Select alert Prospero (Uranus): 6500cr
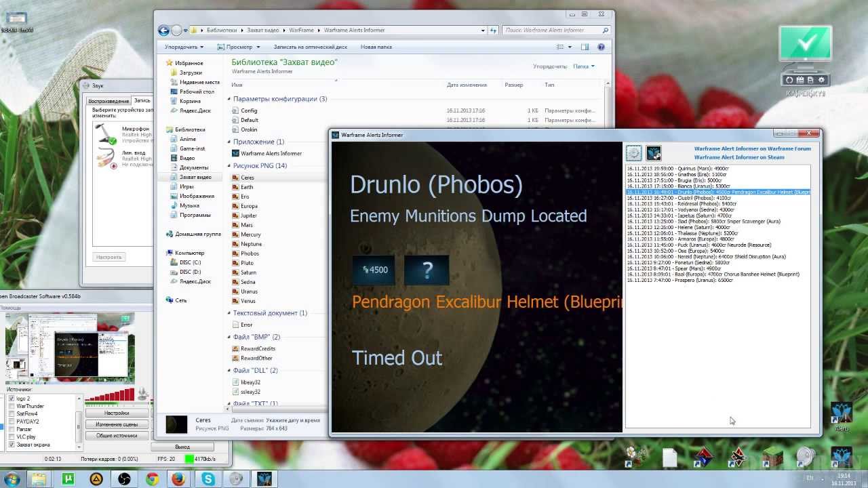 [x=679, y=280]
